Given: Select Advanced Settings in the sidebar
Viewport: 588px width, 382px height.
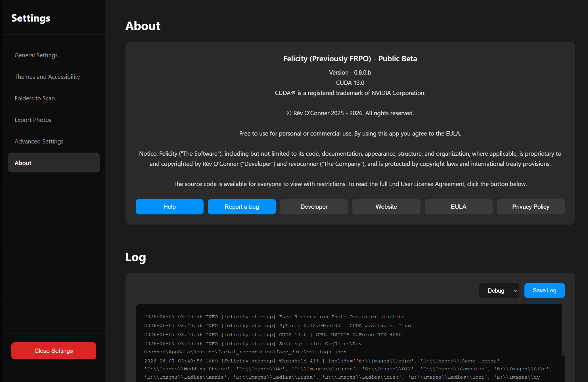Looking at the screenshot, I should click(x=54, y=142).
